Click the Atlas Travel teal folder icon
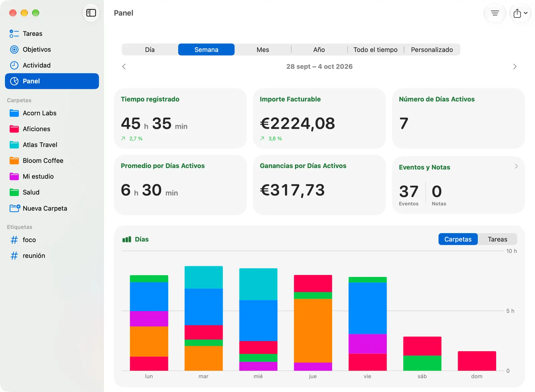The width and height of the screenshot is (535, 392). point(14,145)
